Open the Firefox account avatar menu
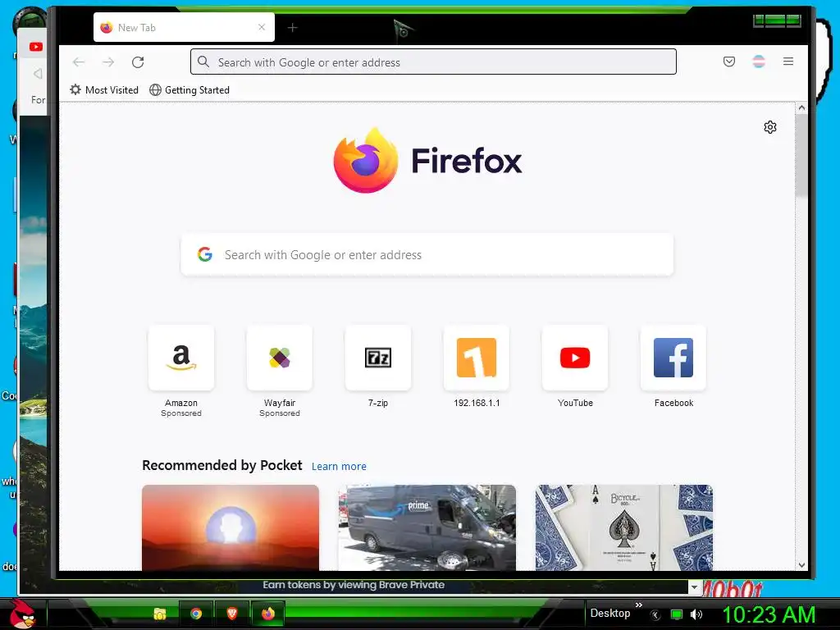 (x=759, y=62)
